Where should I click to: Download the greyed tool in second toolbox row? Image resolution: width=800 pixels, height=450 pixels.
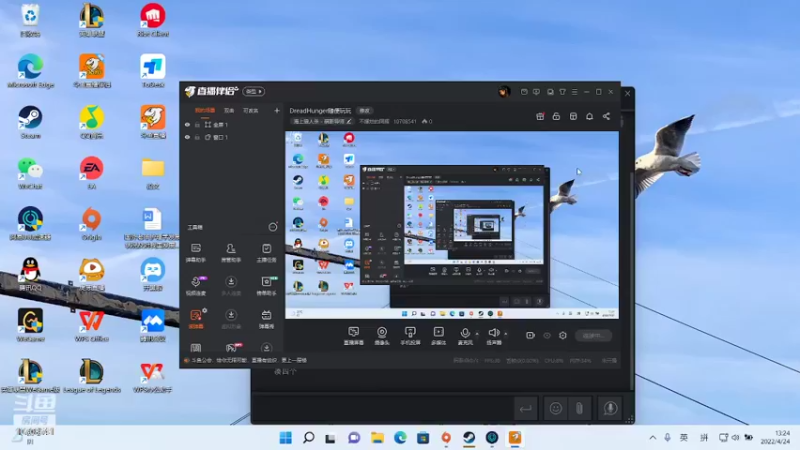click(x=231, y=286)
